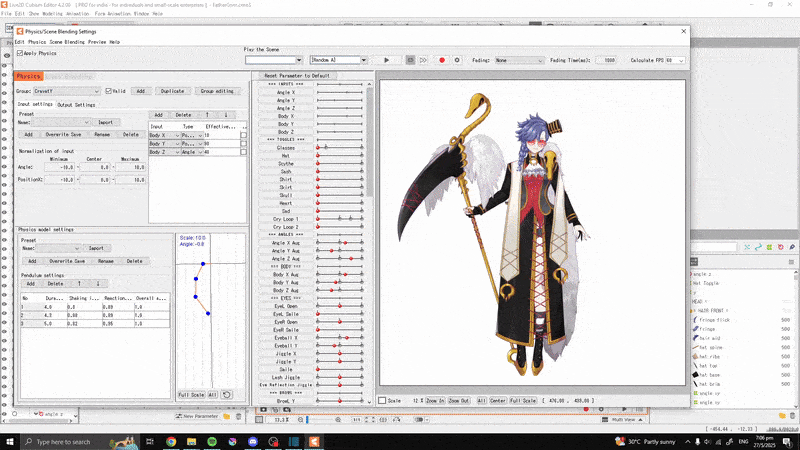Play the physics scene preview
This screenshot has height=450, width=800.
pos(386,60)
